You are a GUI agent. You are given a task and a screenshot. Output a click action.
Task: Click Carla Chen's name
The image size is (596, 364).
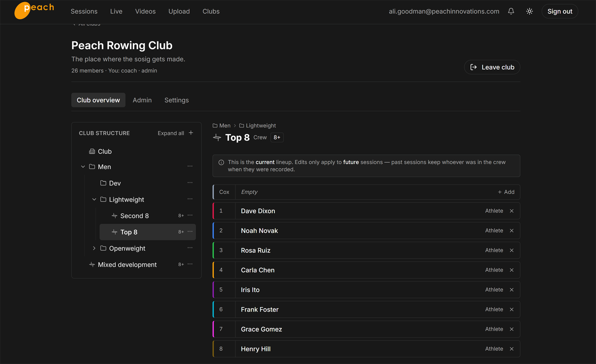click(x=258, y=270)
